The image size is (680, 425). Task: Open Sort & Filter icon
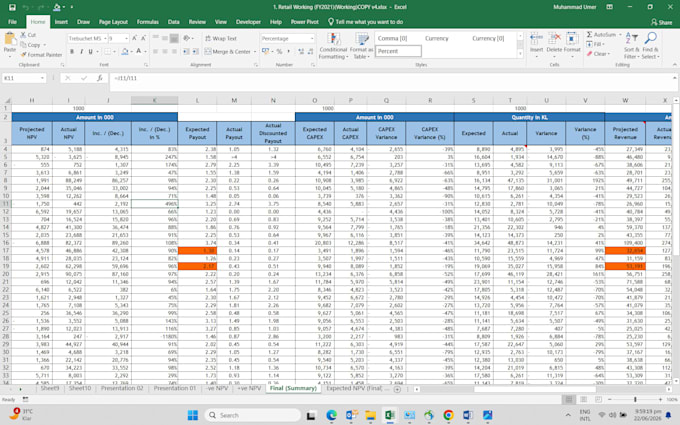coord(631,39)
